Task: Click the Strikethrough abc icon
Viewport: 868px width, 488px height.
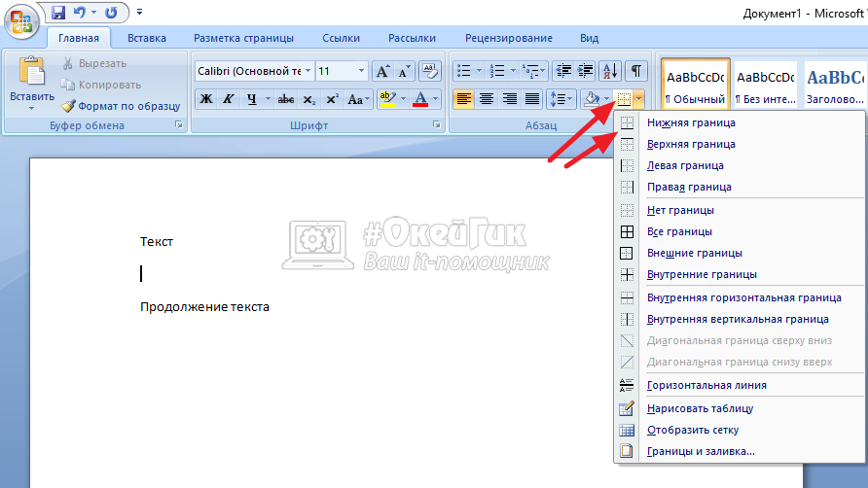Action: (x=286, y=99)
